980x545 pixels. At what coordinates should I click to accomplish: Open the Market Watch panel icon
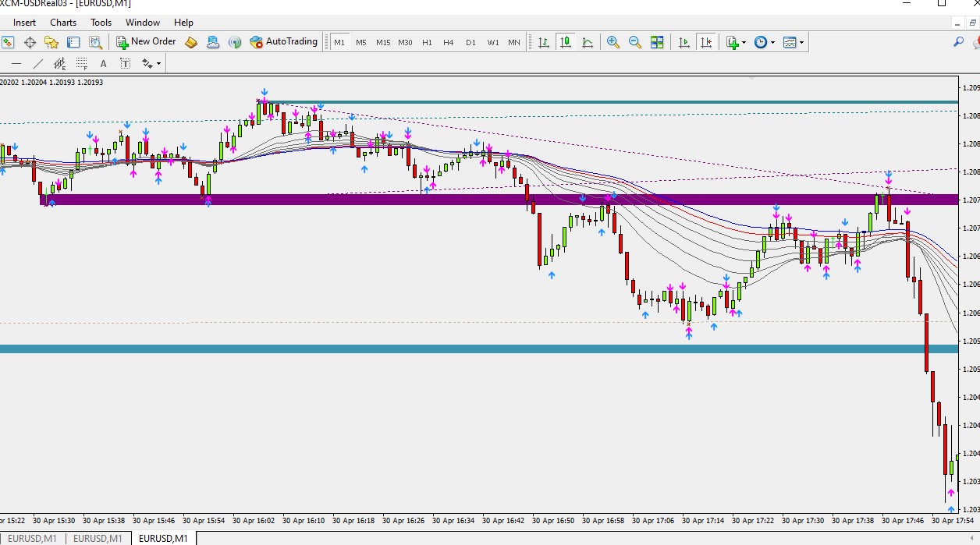[8, 42]
